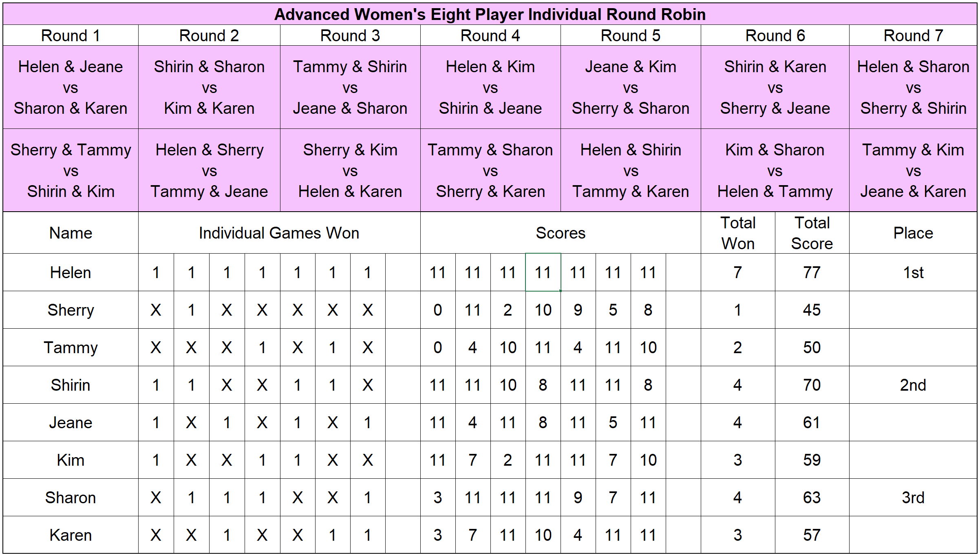Select the Scores header cell
The width and height of the screenshot is (980, 555).
coord(560,233)
